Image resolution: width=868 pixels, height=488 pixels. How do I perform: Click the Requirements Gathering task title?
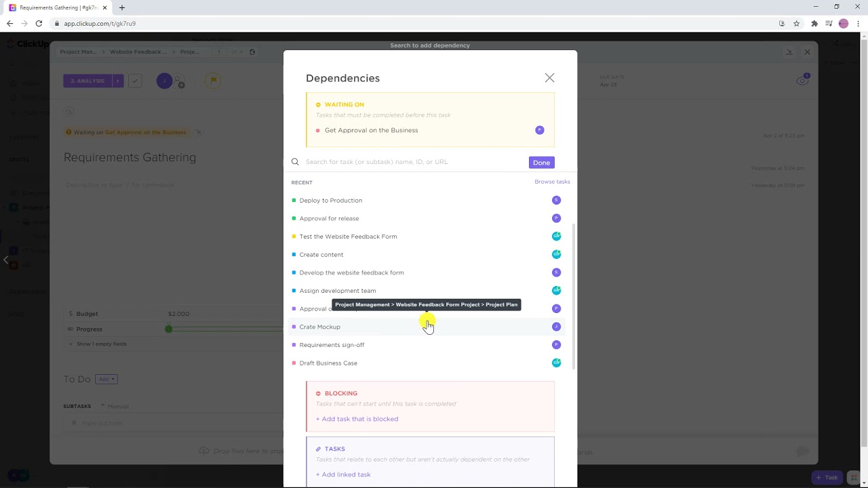[x=130, y=157]
